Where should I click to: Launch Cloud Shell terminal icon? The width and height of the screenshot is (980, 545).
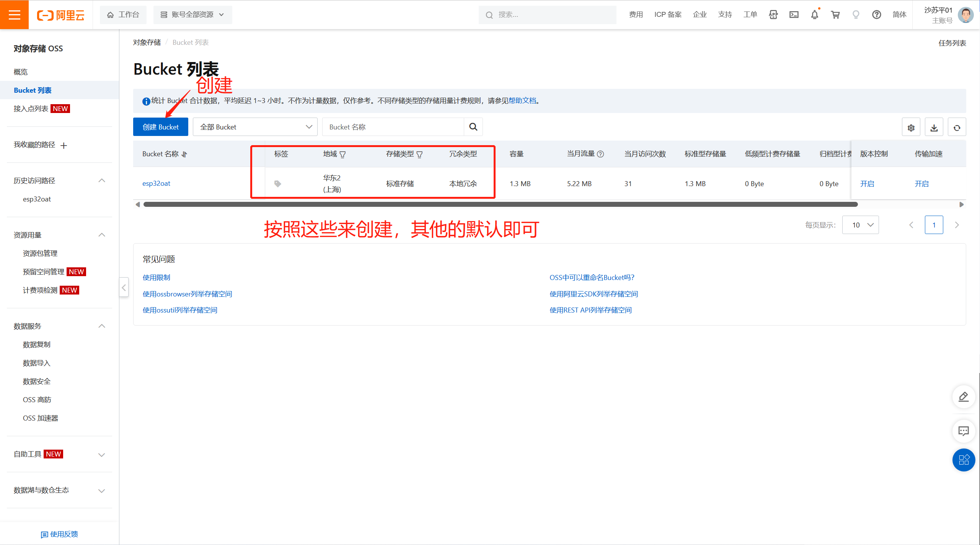(x=794, y=15)
